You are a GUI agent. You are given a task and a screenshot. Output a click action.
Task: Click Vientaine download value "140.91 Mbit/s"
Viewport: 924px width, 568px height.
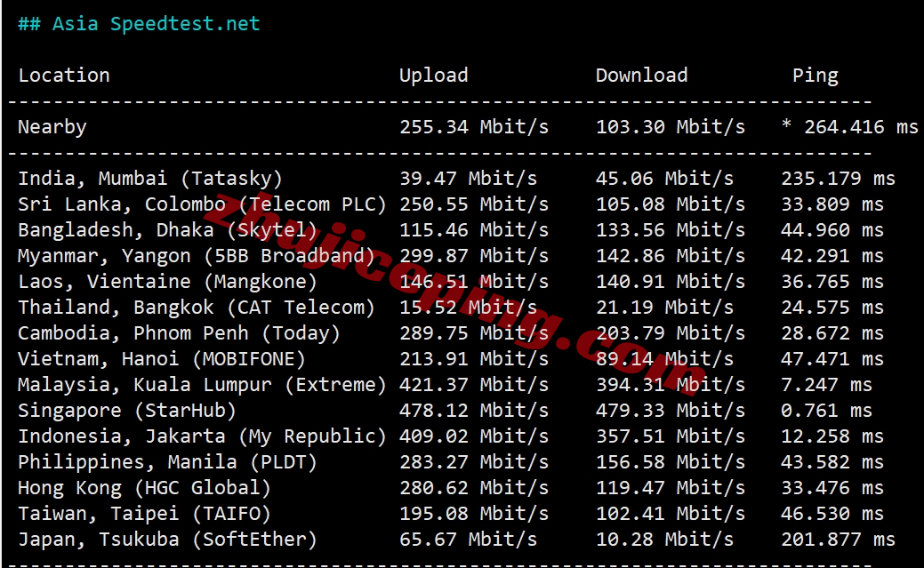tap(671, 282)
